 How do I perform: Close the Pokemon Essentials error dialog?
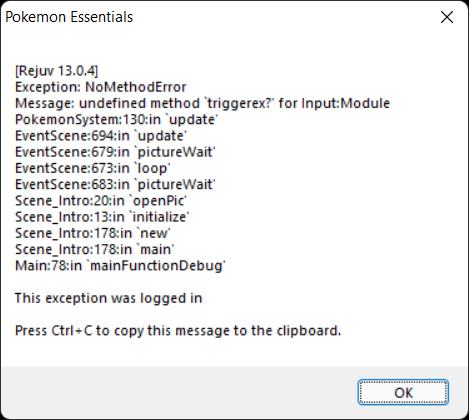[x=447, y=17]
